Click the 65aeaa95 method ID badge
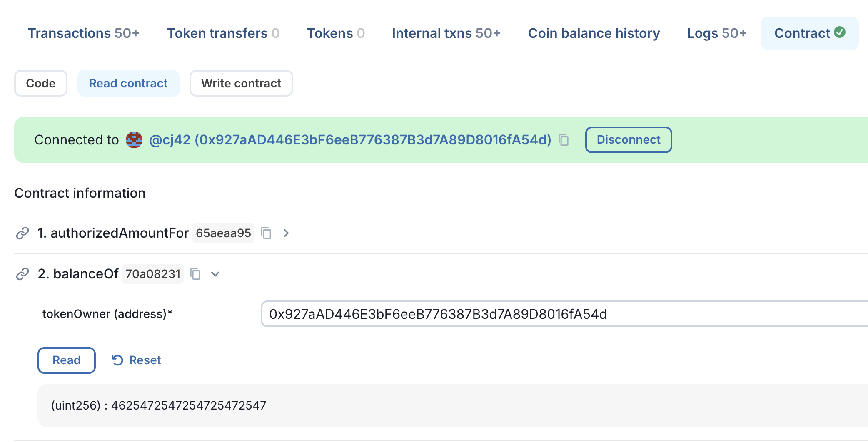Viewport: 868px width, 442px height. coord(223,233)
